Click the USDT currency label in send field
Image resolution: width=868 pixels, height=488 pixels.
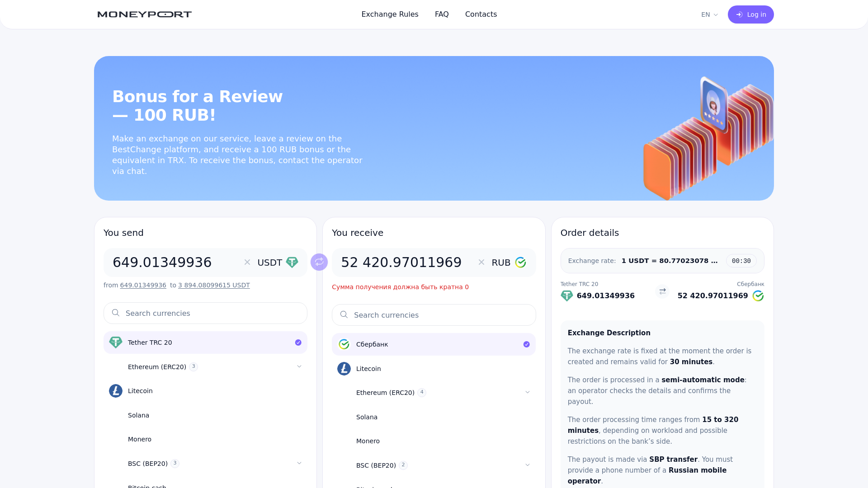(270, 263)
